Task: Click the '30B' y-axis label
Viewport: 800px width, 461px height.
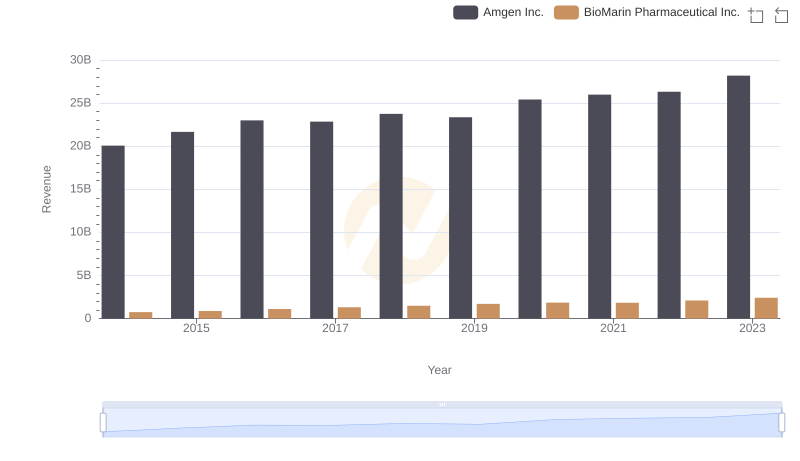Action: pos(81,60)
